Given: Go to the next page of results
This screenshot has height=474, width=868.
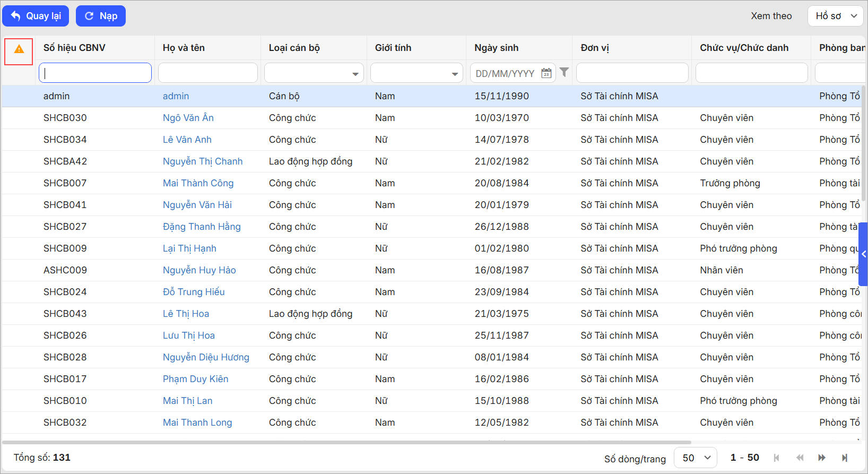Looking at the screenshot, I should [x=822, y=458].
